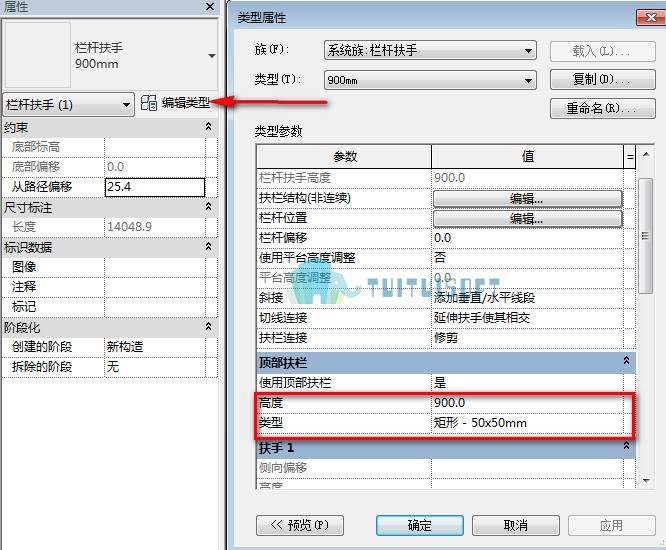Screen dimensions: 666x550
Task: Click the parameter list scroll down arrow
Action: (646, 481)
